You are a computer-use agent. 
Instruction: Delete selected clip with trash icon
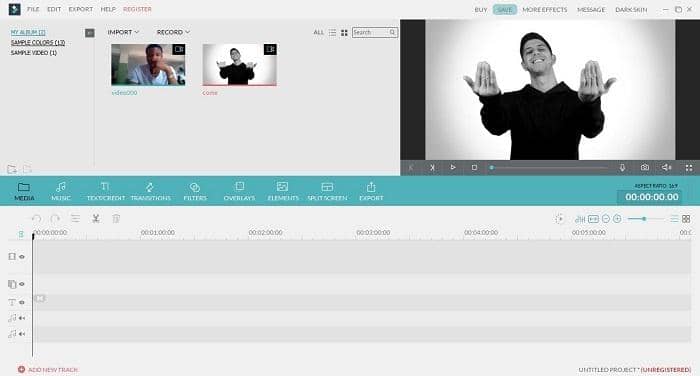pyautogui.click(x=116, y=218)
